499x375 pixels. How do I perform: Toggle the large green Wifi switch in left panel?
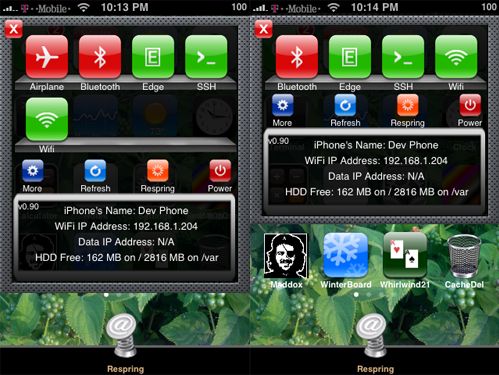(x=47, y=119)
